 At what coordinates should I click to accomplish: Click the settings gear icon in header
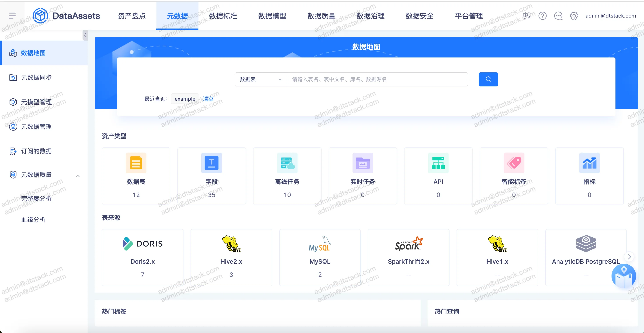pyautogui.click(x=574, y=16)
